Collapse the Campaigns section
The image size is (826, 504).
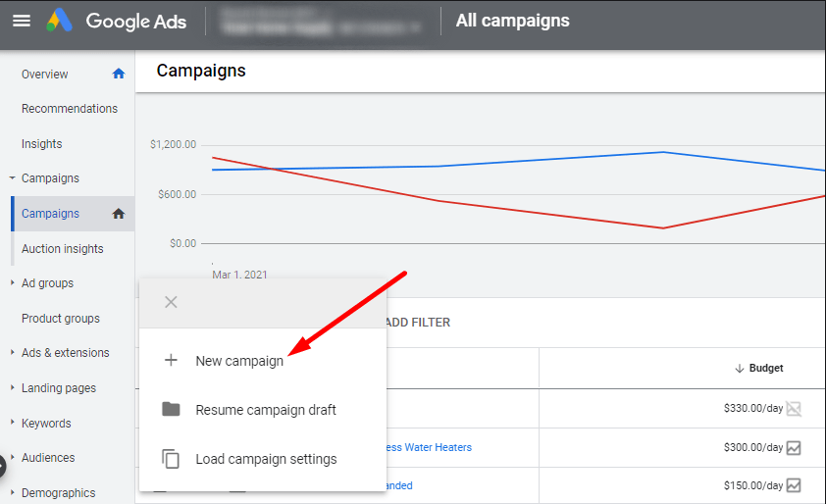pyautogui.click(x=12, y=178)
